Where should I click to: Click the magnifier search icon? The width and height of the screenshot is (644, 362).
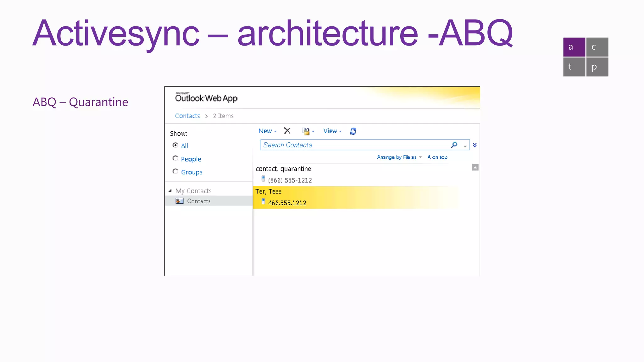[454, 145]
